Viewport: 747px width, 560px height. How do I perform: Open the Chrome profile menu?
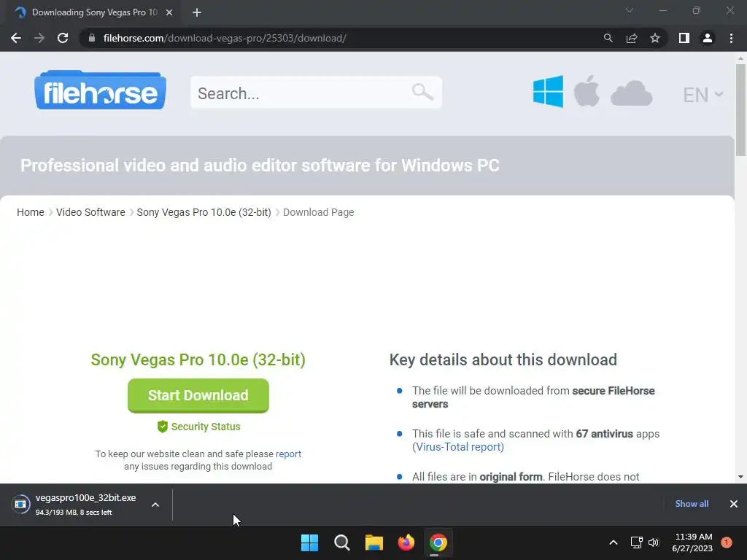[x=708, y=38]
